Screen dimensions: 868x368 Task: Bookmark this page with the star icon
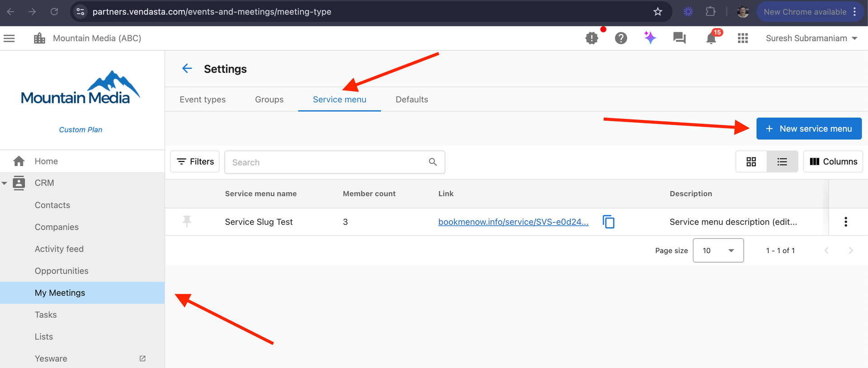point(658,12)
